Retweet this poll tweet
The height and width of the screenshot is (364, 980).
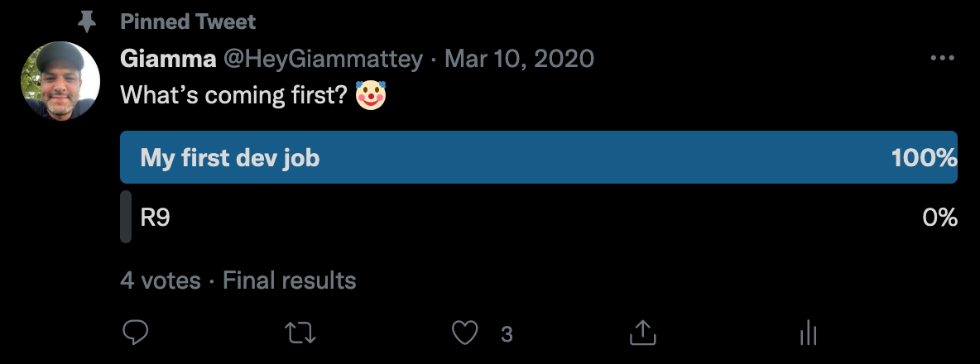pos(300,333)
